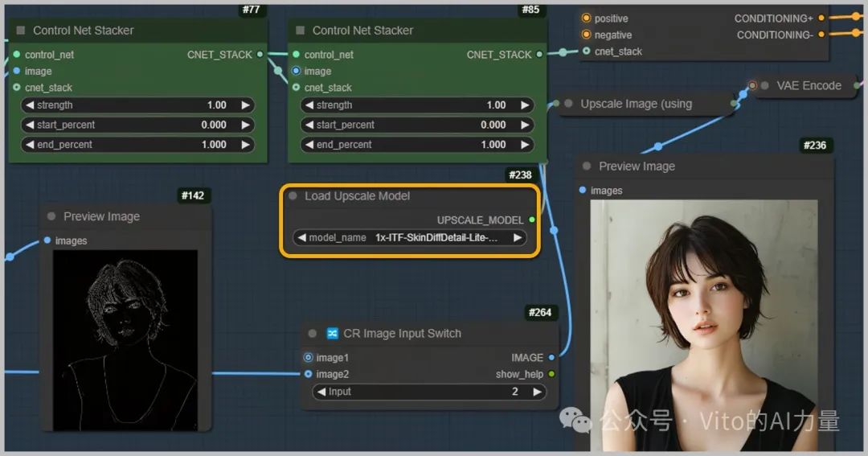Decrease end_percent on Control Net Stacker #85
Image resolution: width=868 pixels, height=456 pixels.
tap(309, 145)
